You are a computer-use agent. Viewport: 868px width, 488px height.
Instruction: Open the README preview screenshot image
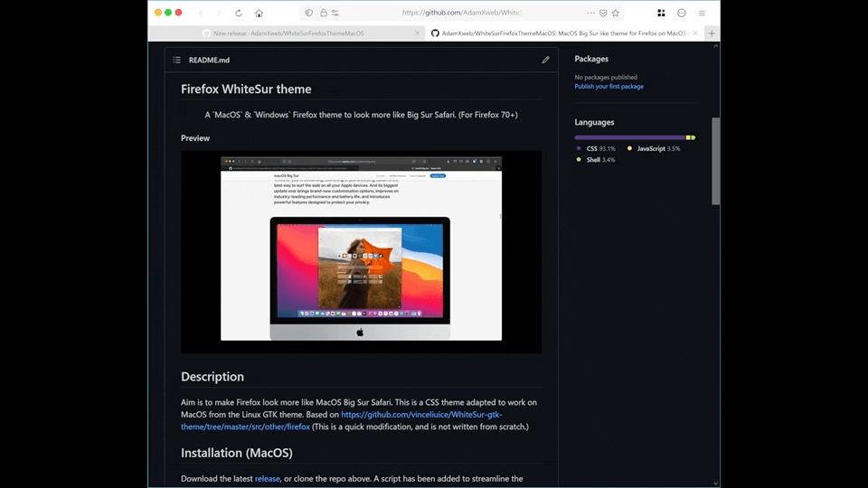(x=361, y=252)
